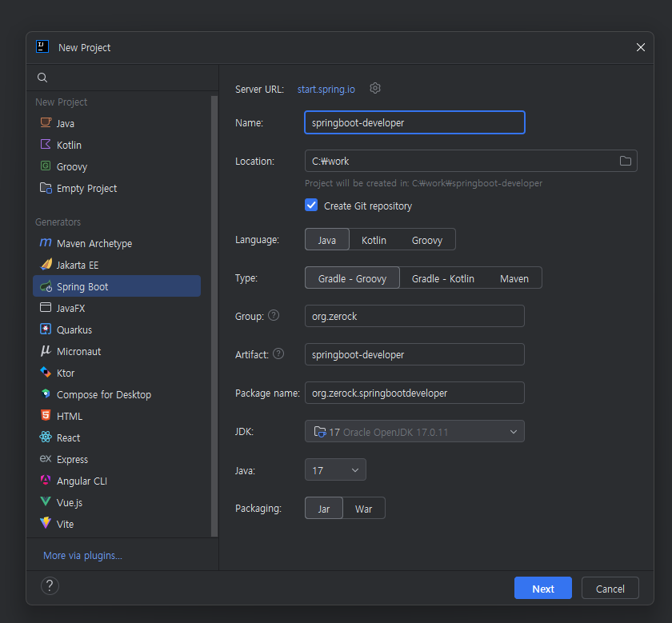672x623 pixels.
Task: Open More via plugins link
Action: 82,555
